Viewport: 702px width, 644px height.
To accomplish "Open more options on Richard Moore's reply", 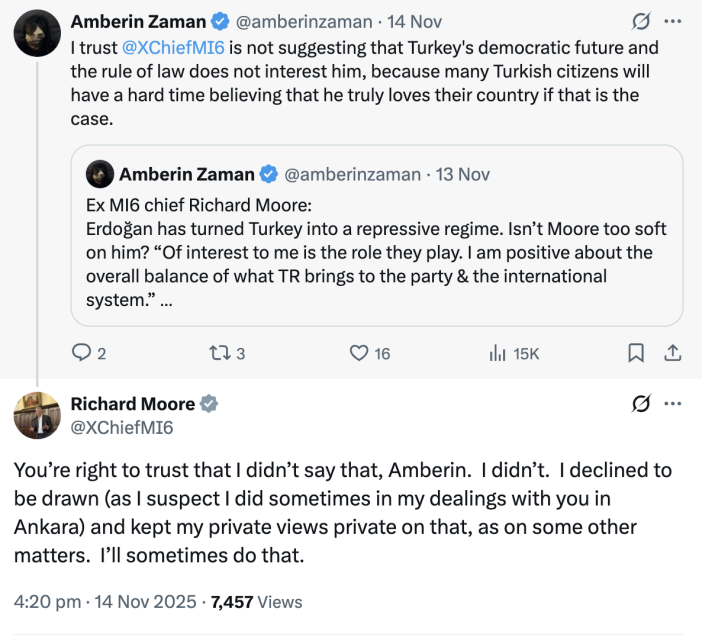I will [x=673, y=404].
